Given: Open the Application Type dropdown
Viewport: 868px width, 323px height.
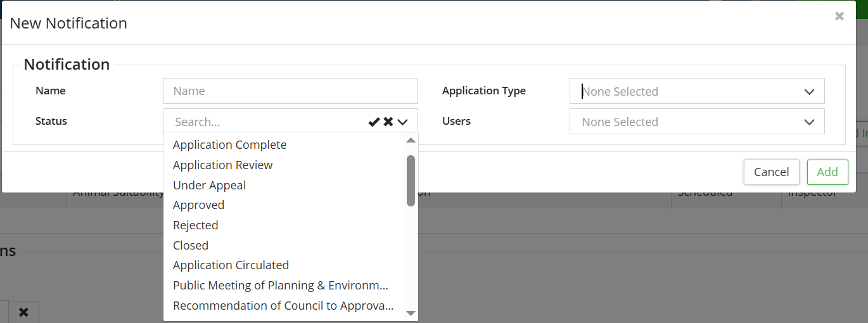Looking at the screenshot, I should pyautogui.click(x=697, y=91).
